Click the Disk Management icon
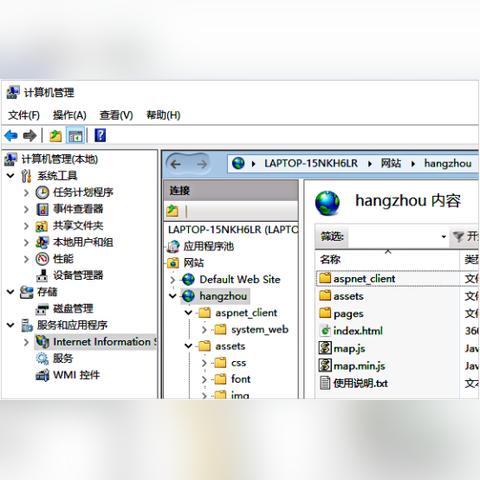The width and height of the screenshot is (480, 480). pyautogui.click(x=42, y=309)
